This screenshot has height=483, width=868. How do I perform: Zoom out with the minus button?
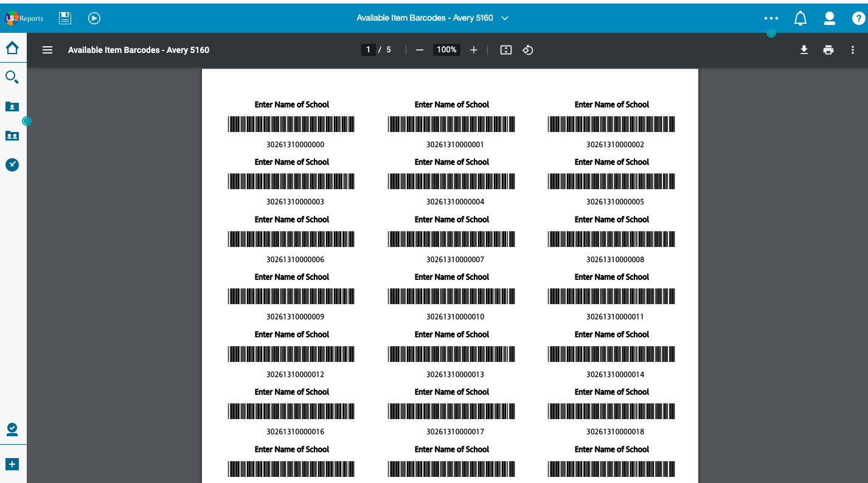[x=420, y=50]
